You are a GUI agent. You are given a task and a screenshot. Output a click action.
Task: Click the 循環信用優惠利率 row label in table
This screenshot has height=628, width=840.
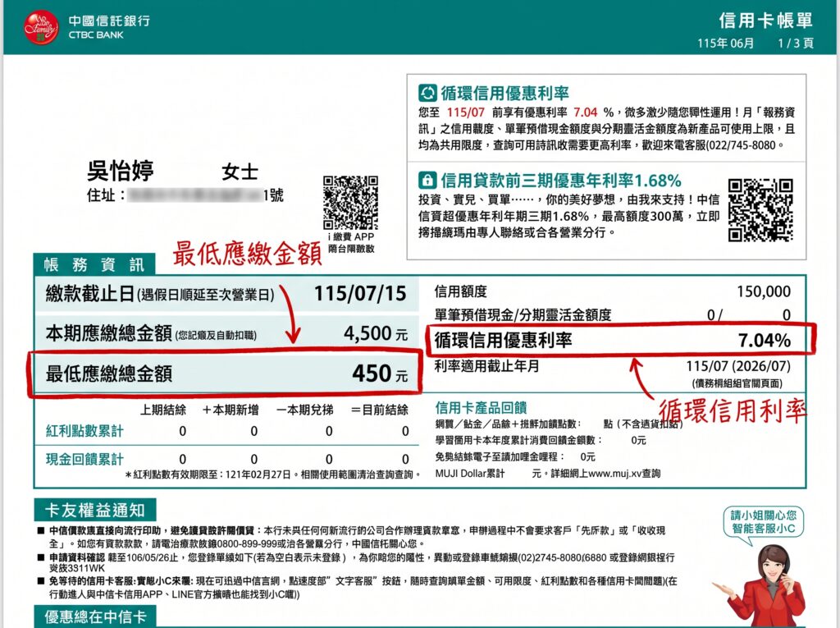503,340
